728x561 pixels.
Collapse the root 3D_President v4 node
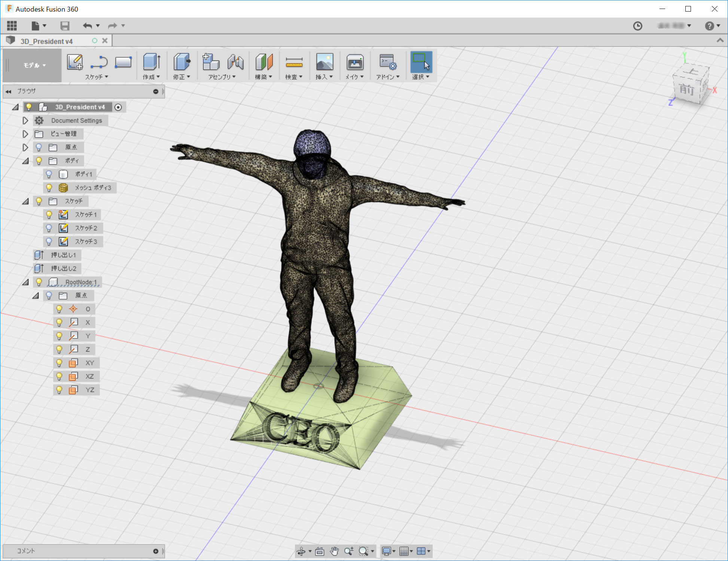(x=15, y=107)
